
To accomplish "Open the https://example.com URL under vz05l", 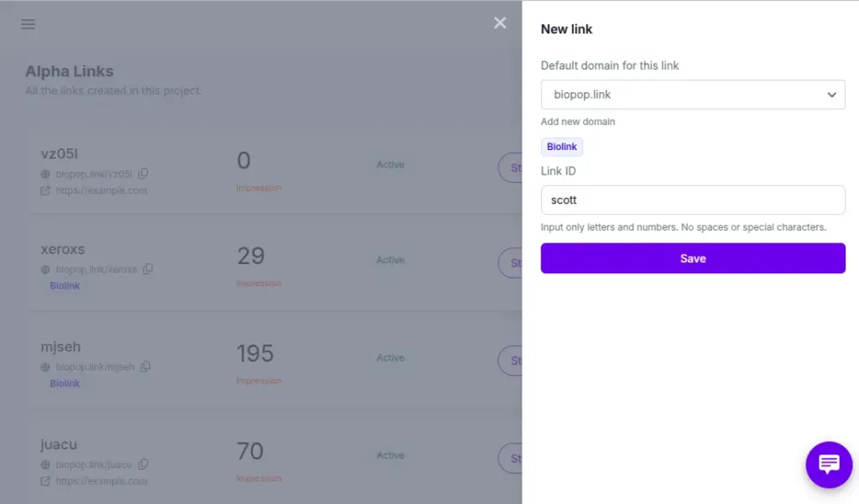I will pos(102,190).
